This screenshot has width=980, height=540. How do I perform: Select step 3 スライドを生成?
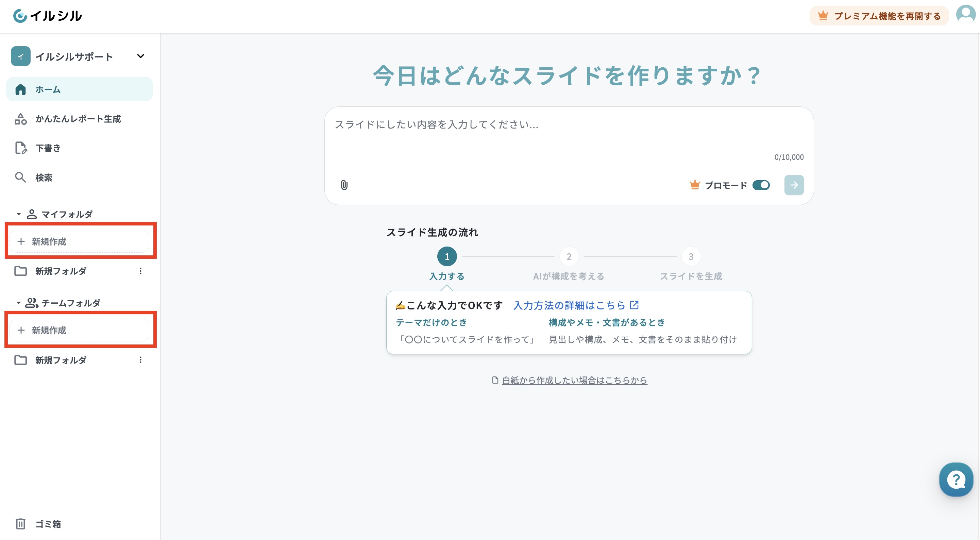click(x=691, y=265)
